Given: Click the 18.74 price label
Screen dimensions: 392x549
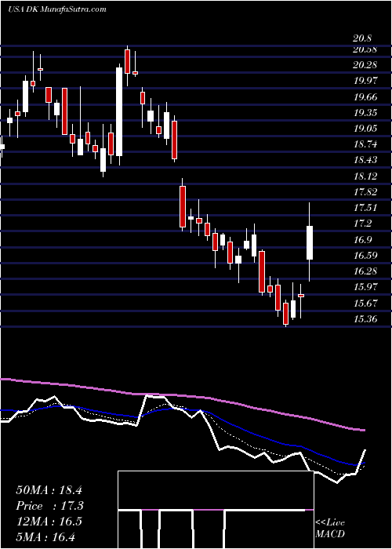Looking at the screenshot, I should coord(365,144).
